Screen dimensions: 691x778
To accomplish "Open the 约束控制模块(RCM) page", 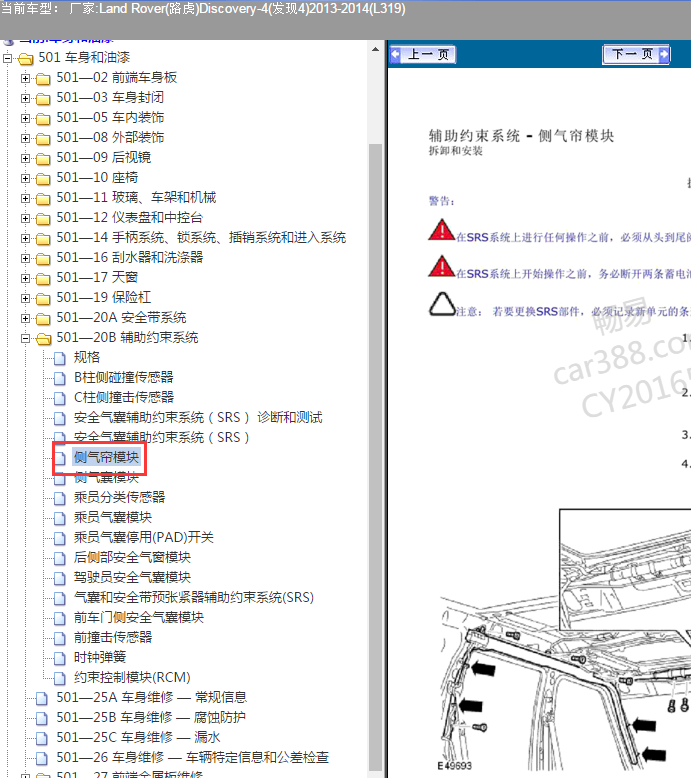I will pyautogui.click(x=132, y=677).
